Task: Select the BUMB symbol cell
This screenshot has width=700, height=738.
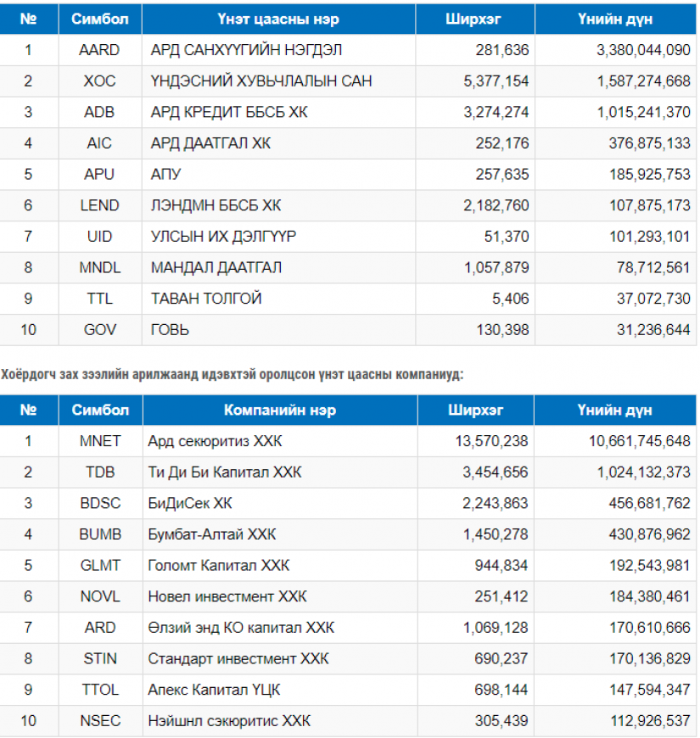Action: [x=100, y=534]
